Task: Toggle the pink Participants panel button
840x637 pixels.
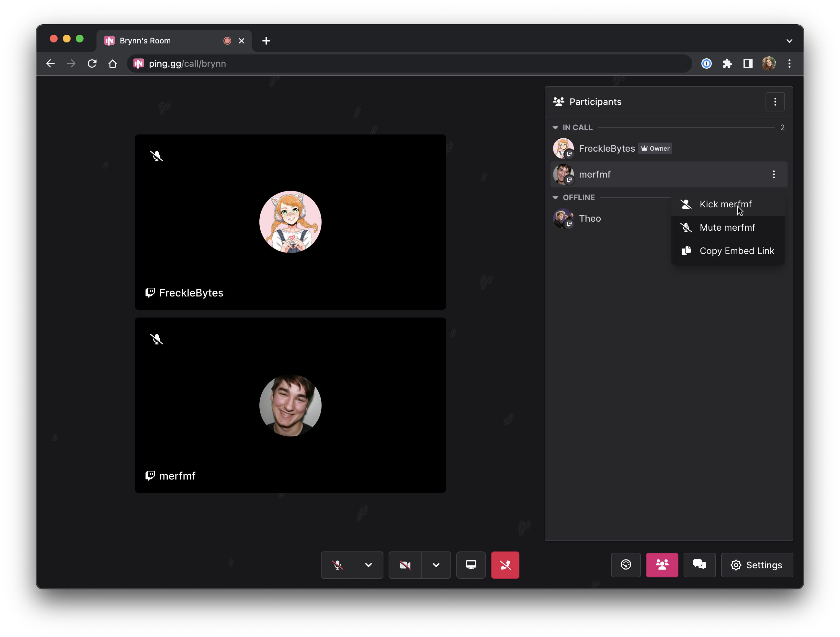Action: pyautogui.click(x=662, y=565)
